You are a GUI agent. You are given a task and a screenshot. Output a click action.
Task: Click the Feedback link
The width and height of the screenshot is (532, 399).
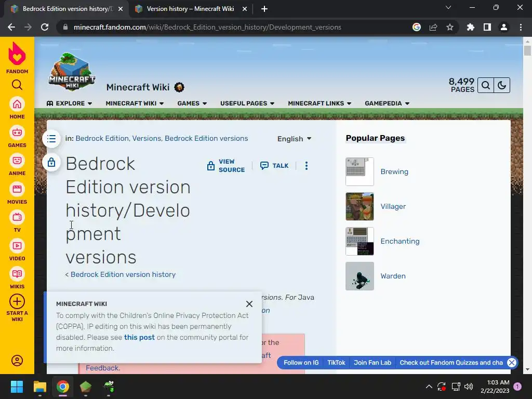point(102,368)
